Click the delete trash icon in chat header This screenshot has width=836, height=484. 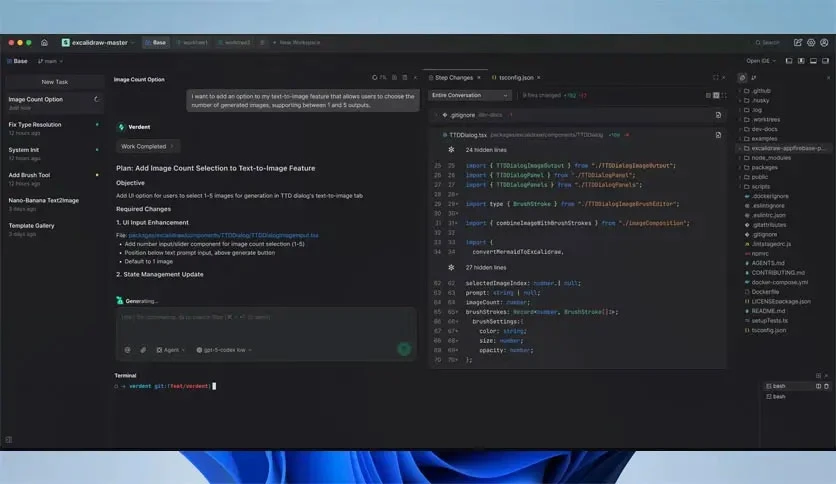[405, 78]
